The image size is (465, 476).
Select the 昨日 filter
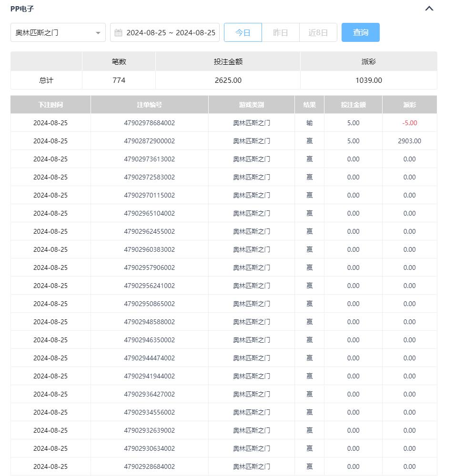(x=280, y=33)
